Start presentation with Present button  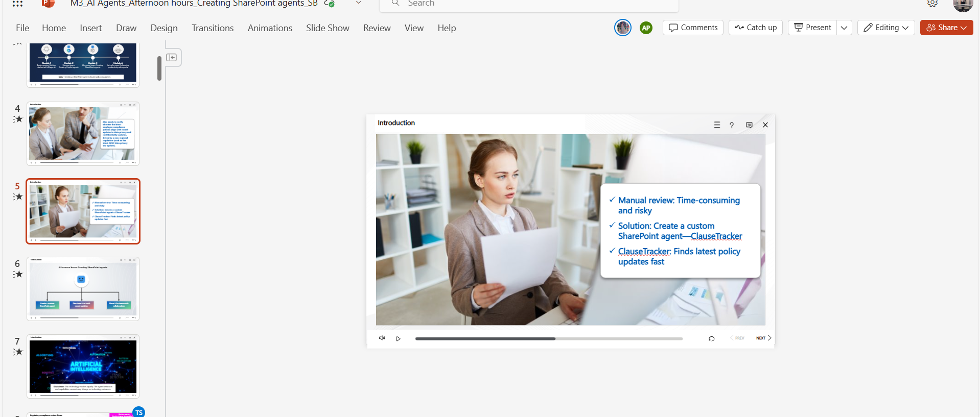tap(812, 28)
